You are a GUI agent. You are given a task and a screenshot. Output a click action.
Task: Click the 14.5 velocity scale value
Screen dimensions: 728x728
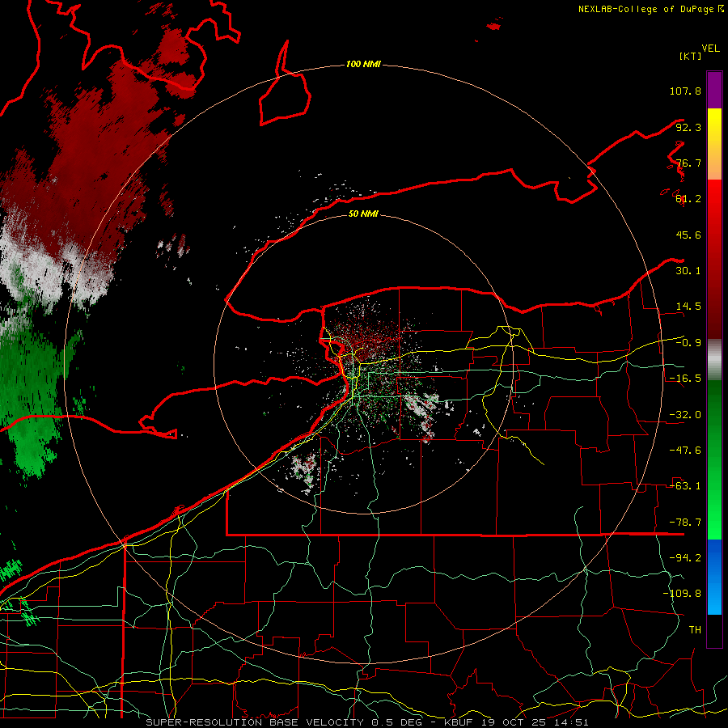coord(688,307)
